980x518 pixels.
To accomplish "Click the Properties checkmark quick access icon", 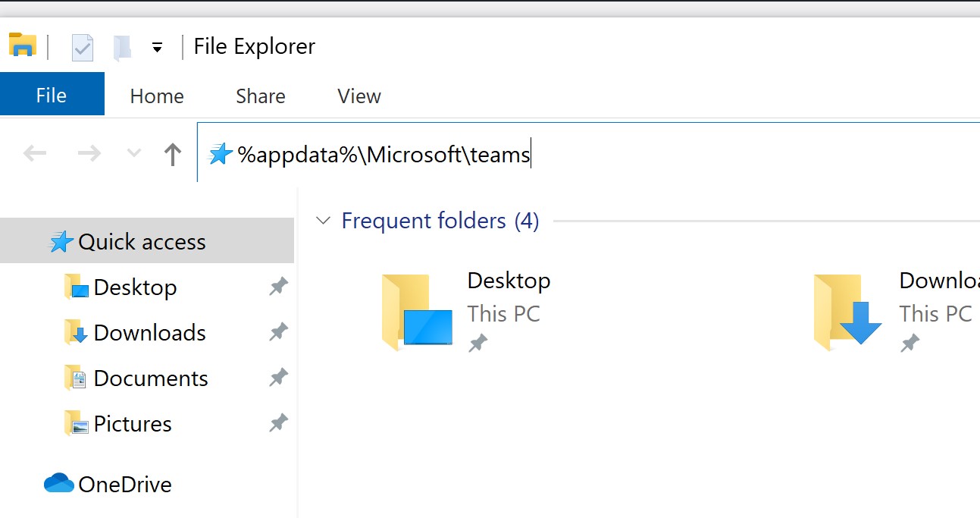I will [82, 47].
